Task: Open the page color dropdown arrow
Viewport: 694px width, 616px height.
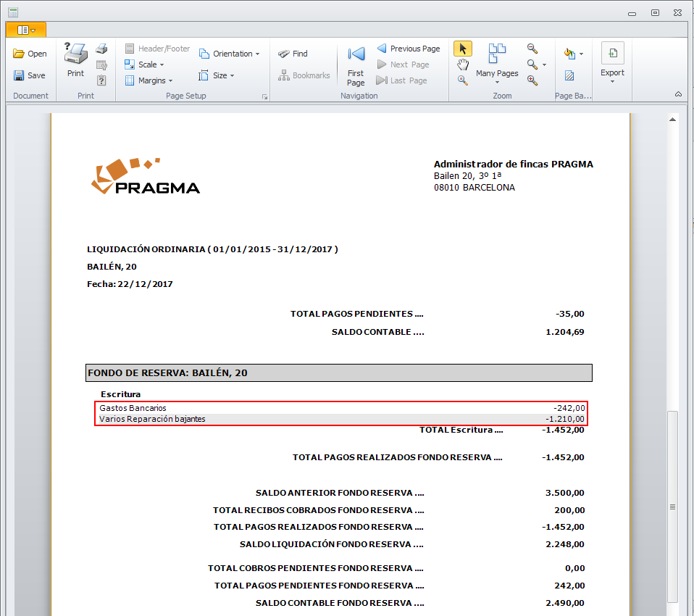Action: click(582, 54)
